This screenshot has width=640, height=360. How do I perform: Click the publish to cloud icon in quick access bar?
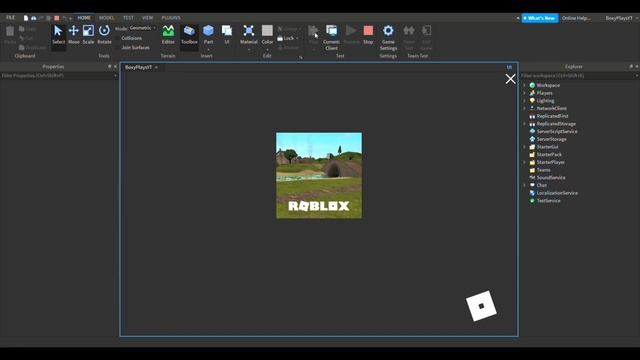click(33, 18)
